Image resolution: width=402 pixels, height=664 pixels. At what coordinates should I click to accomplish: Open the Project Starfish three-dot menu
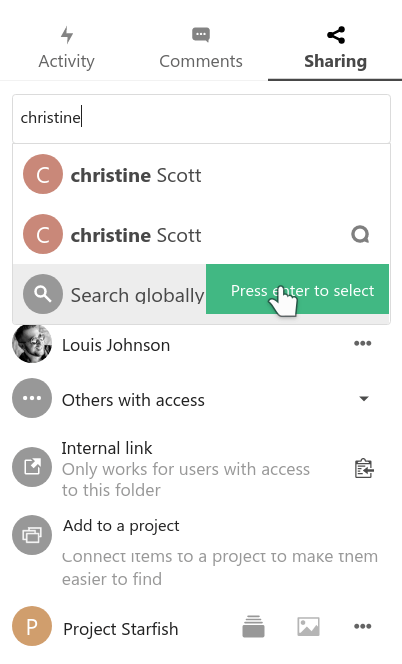click(x=363, y=626)
